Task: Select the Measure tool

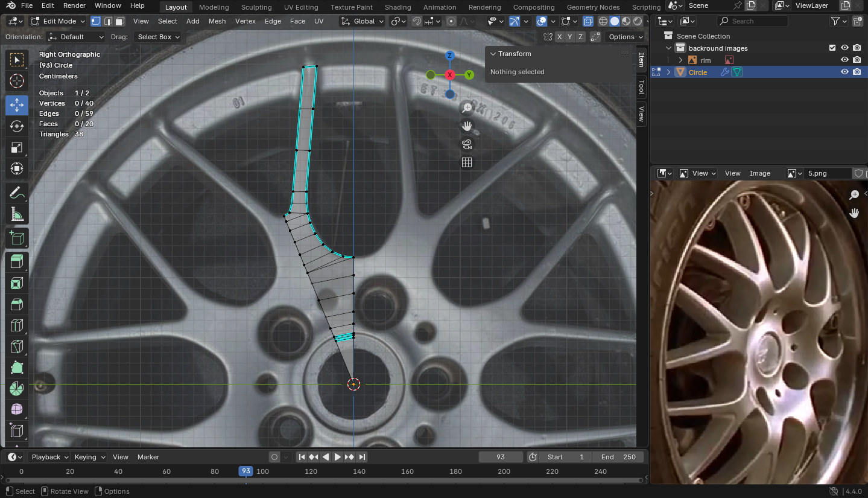Action: 17,214
